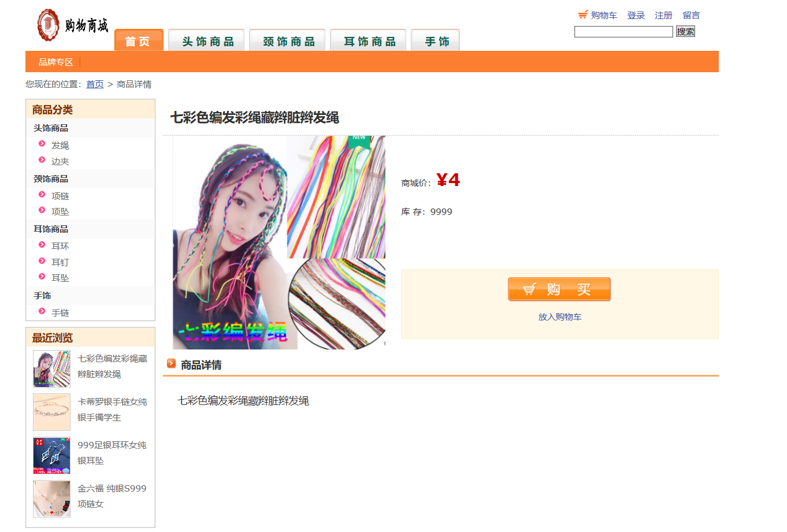Click the 放入购物车 link

click(560, 317)
